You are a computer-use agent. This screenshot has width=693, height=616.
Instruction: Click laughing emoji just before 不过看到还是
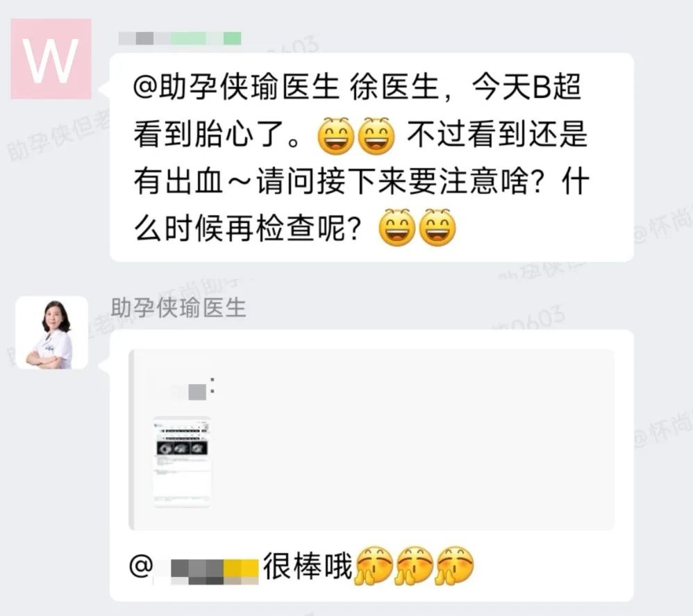coord(376,135)
